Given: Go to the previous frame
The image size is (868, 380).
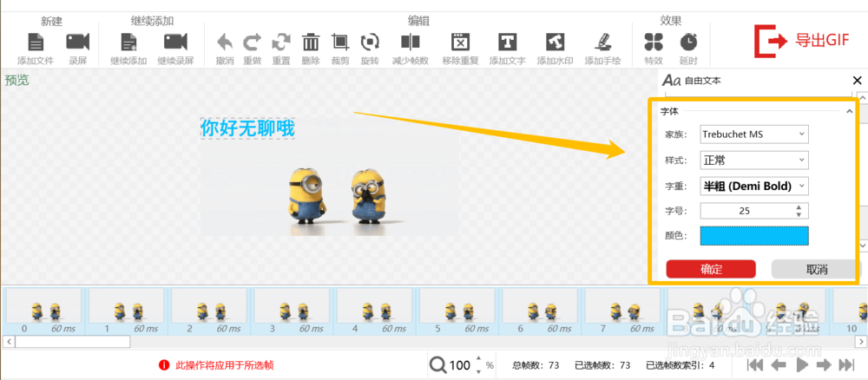Looking at the screenshot, I should pyautogui.click(x=779, y=365).
